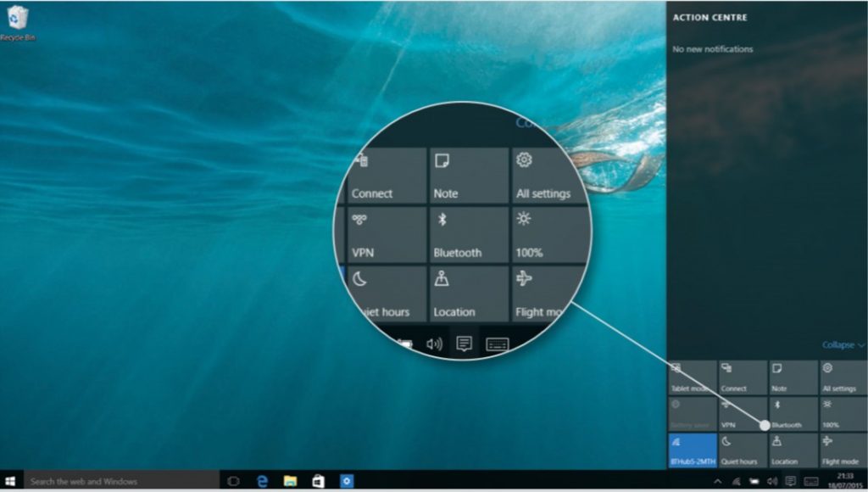The image size is (868, 492).
Task: Toggle the BTHub5-2MTH Wi-Fi tile
Action: point(693,450)
